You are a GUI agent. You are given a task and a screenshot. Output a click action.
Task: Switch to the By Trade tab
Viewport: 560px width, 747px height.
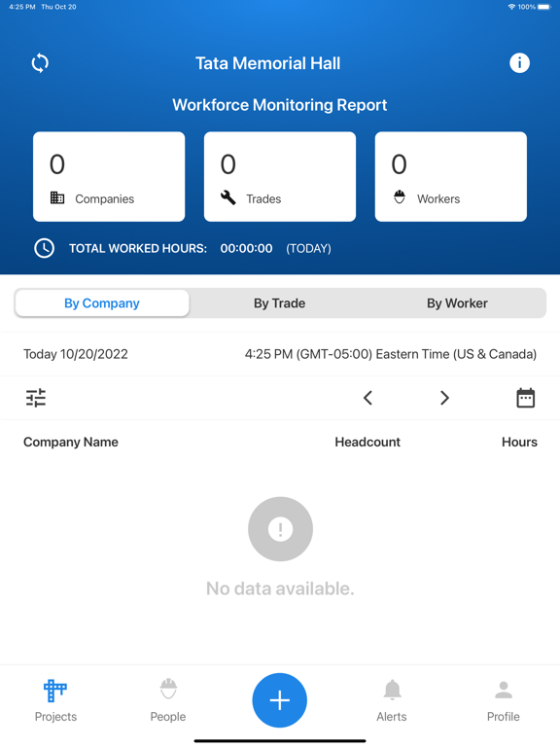tap(280, 303)
